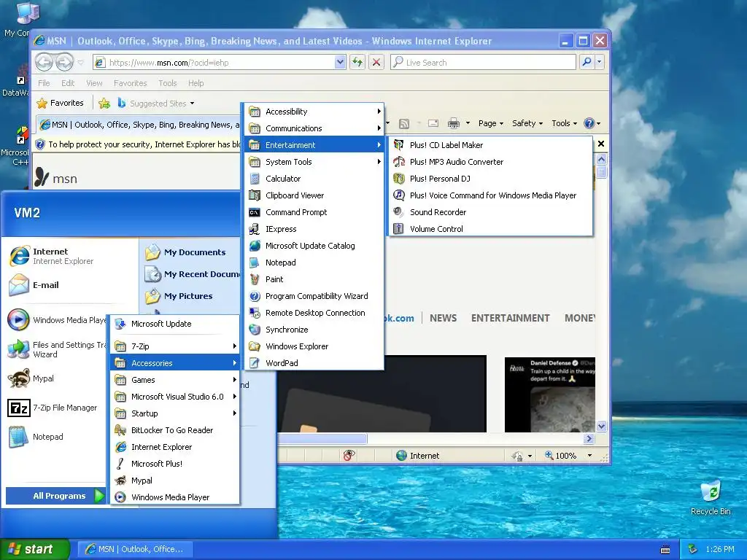This screenshot has width=747, height=560.
Task: Open the IE File menu
Action: click(x=44, y=83)
